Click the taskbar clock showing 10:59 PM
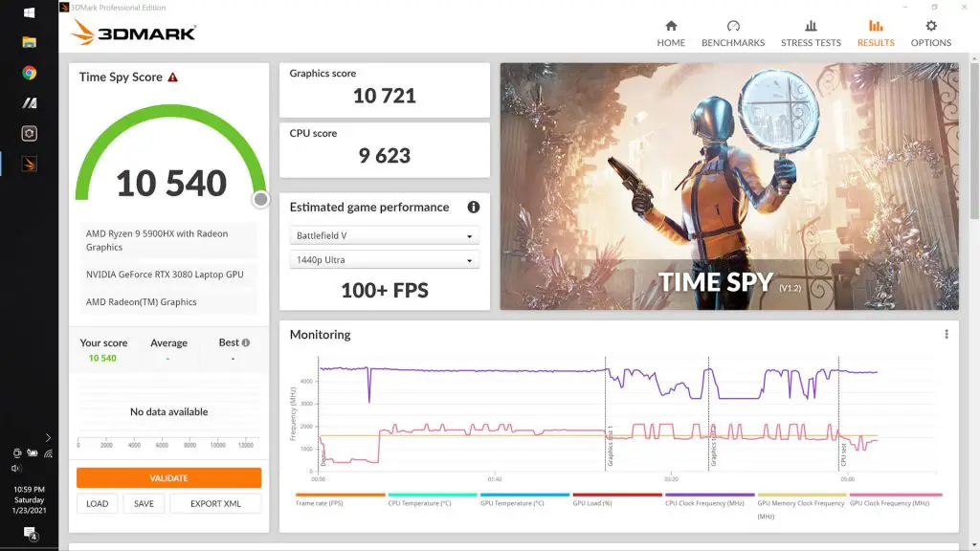 tap(29, 499)
